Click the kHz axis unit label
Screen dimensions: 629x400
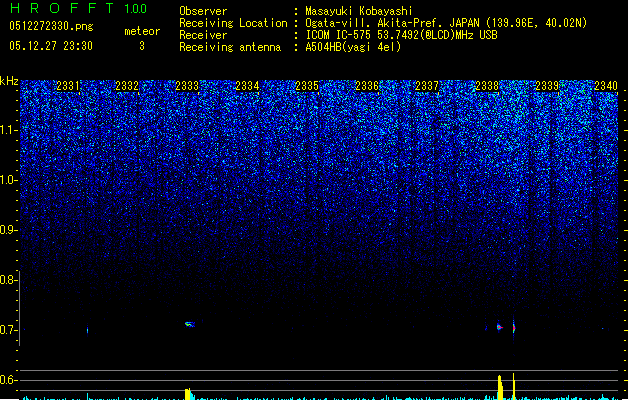pos(9,81)
